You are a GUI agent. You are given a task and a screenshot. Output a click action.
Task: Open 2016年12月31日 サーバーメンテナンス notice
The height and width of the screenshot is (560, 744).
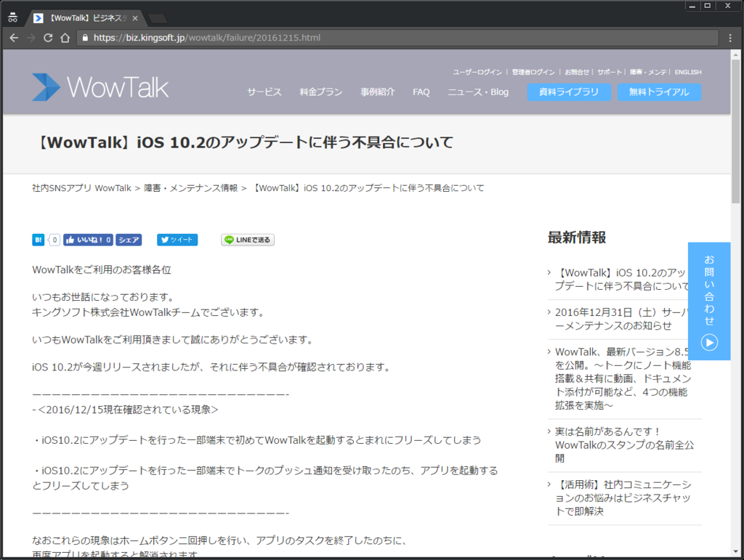click(x=623, y=319)
